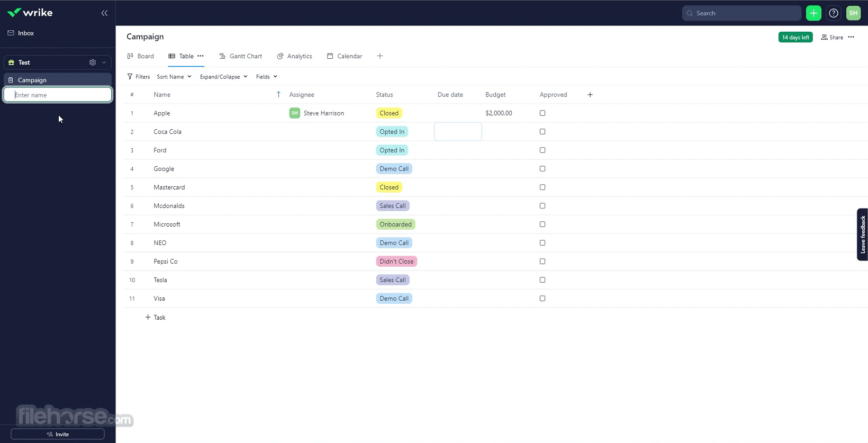Open the Table tab ellipsis menu
The width and height of the screenshot is (868, 443).
pyautogui.click(x=201, y=56)
